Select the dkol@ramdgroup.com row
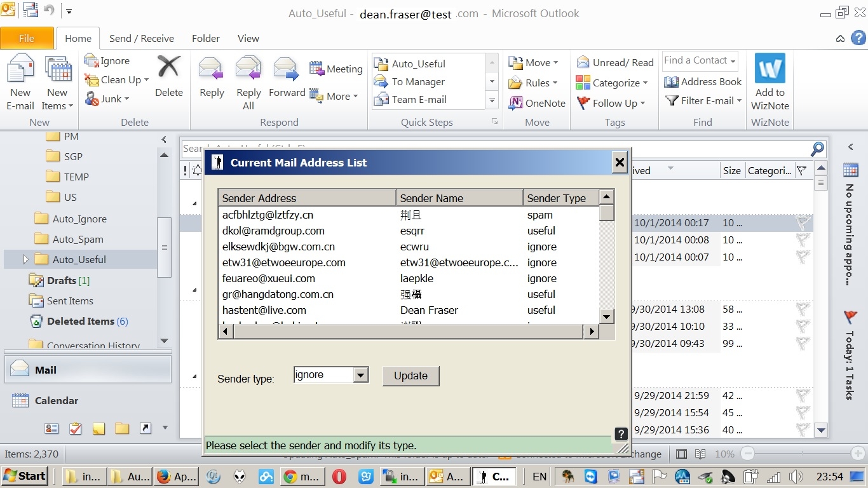This screenshot has width=868, height=488. (x=409, y=231)
